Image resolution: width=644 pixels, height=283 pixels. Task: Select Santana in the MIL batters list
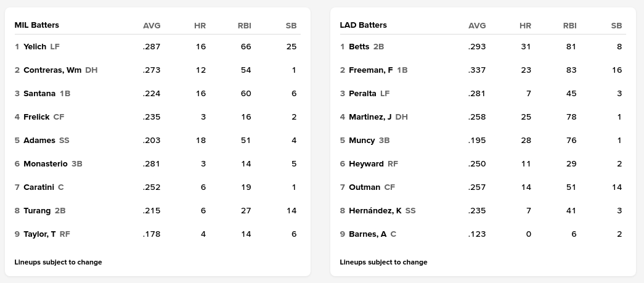coord(39,93)
